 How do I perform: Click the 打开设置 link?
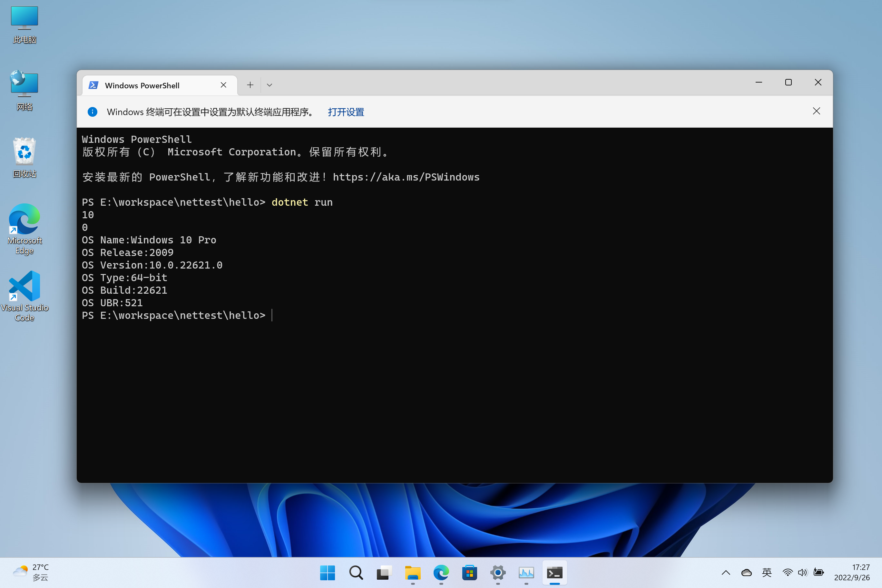(x=346, y=112)
